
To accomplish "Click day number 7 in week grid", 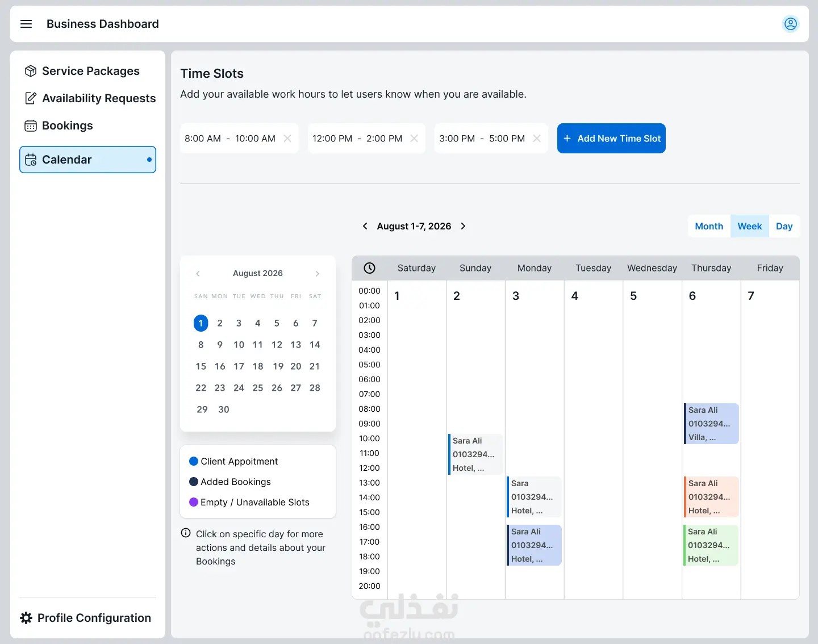I will (x=751, y=296).
